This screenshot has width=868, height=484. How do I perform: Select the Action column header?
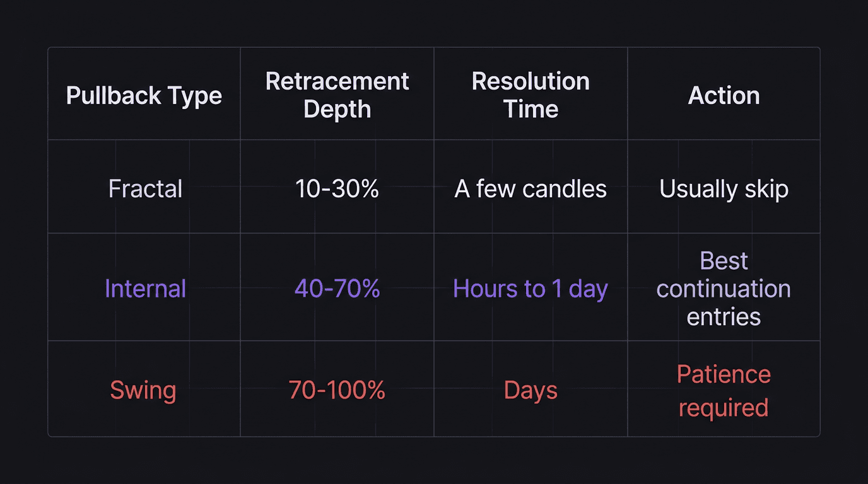coord(724,96)
